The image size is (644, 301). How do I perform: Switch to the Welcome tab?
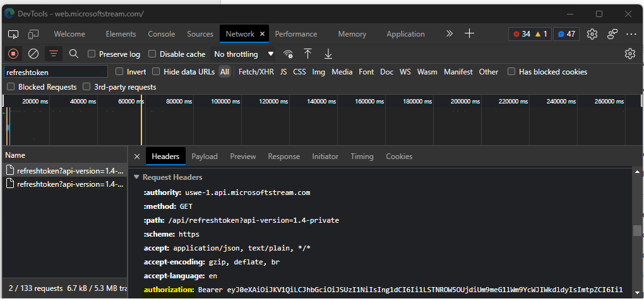pos(69,34)
